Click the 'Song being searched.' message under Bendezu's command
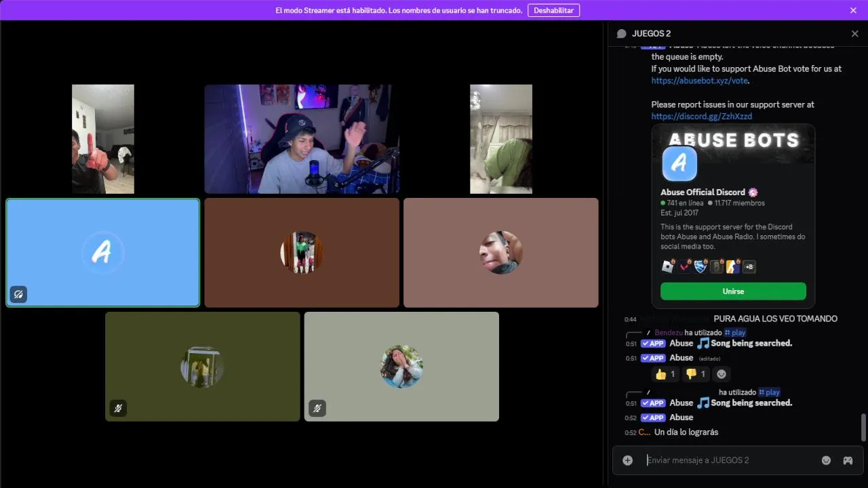The width and height of the screenshot is (868, 488). 751,344
